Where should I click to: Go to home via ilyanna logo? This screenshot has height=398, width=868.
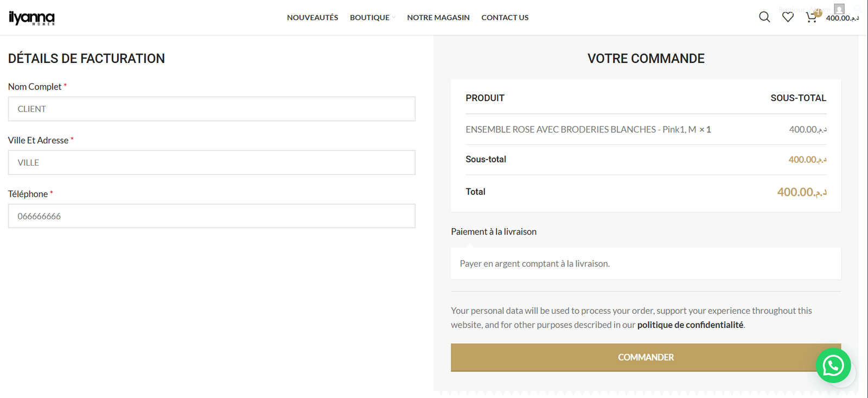coord(31,18)
